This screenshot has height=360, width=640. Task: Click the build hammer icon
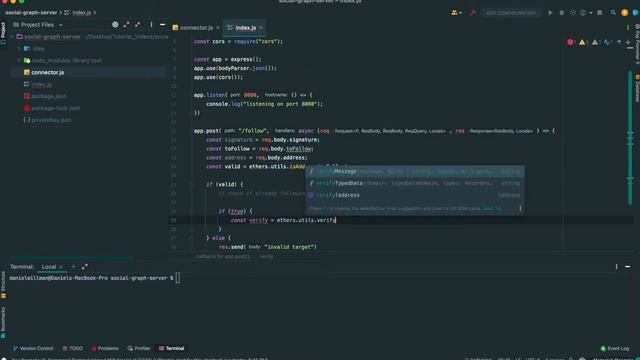click(x=473, y=13)
